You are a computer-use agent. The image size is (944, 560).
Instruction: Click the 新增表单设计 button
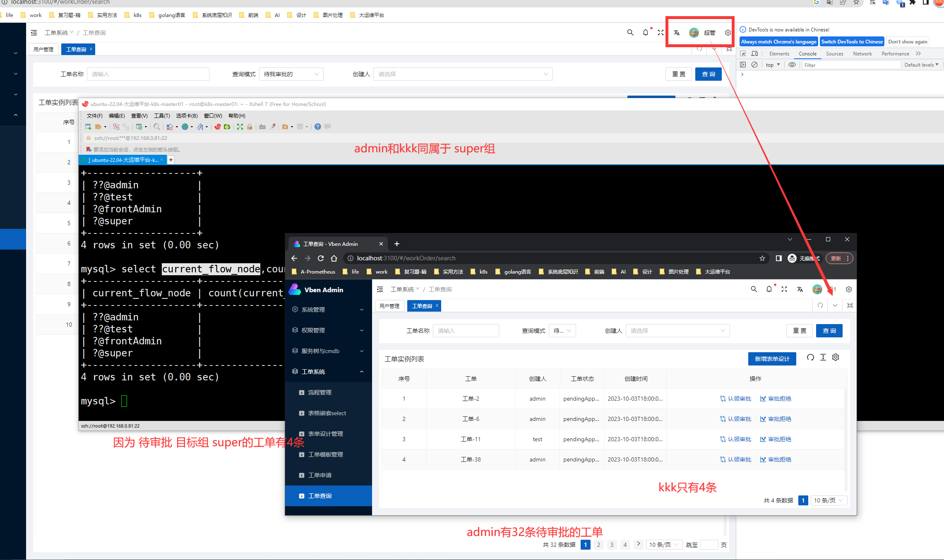pyautogui.click(x=772, y=359)
